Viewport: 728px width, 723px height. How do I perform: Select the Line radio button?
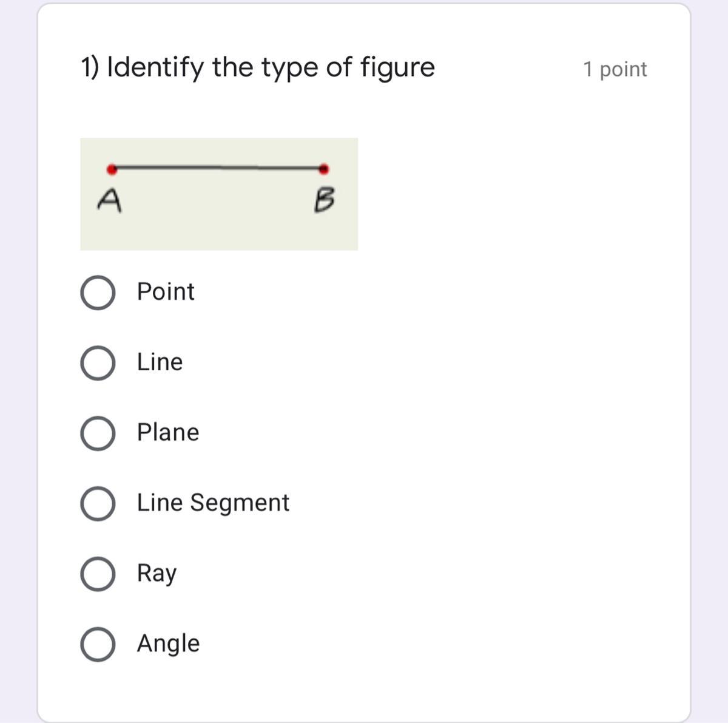pyautogui.click(x=98, y=363)
